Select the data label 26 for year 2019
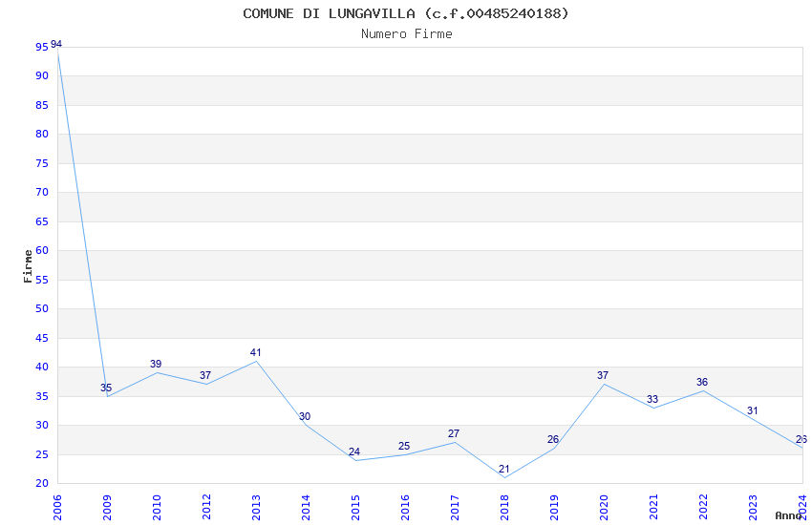The height and width of the screenshot is (525, 812). 553,439
